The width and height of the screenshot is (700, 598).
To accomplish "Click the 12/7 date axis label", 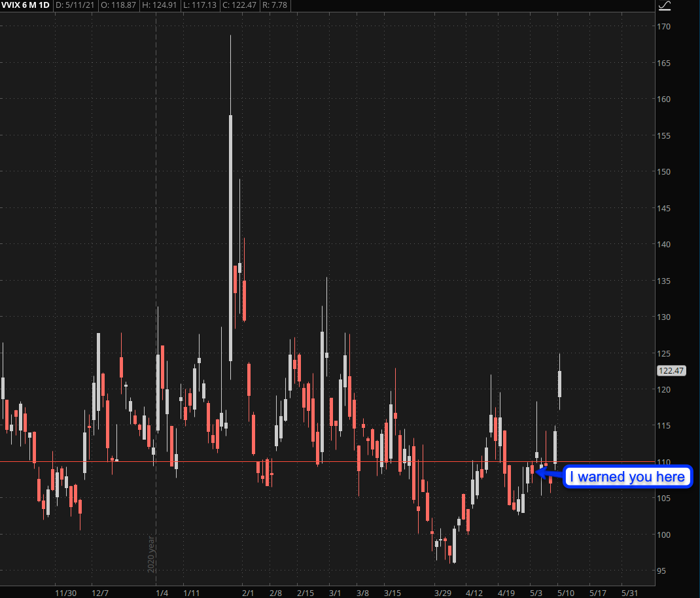I will pos(100,593).
